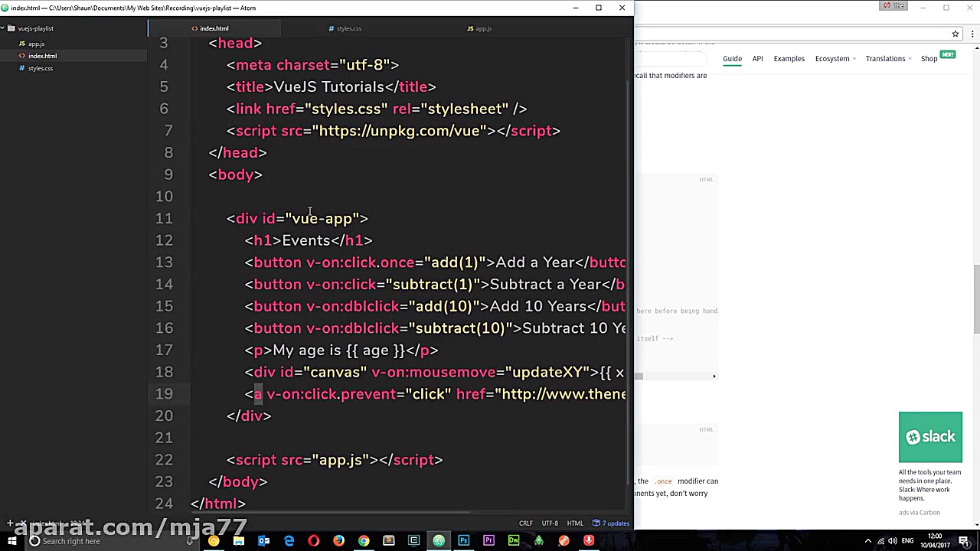This screenshot has width=980, height=551.
Task: Launch Photoshop from the taskbar
Action: (463, 541)
